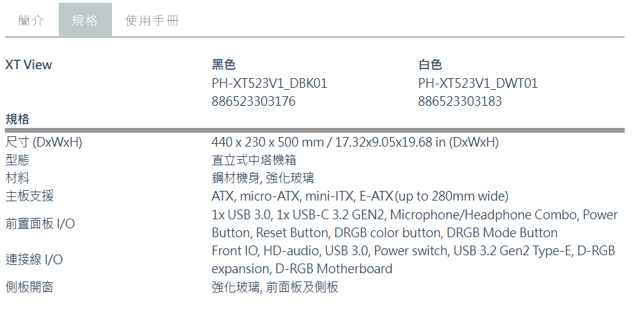This screenshot has height=314, width=644.
Task: Click model number PH-XT523V1_DBK01
Action: (x=269, y=84)
